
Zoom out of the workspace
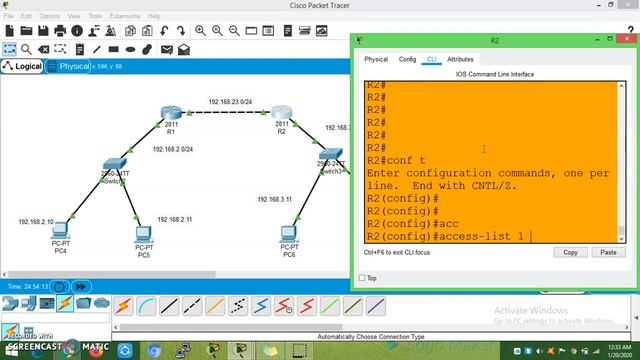click(x=234, y=31)
